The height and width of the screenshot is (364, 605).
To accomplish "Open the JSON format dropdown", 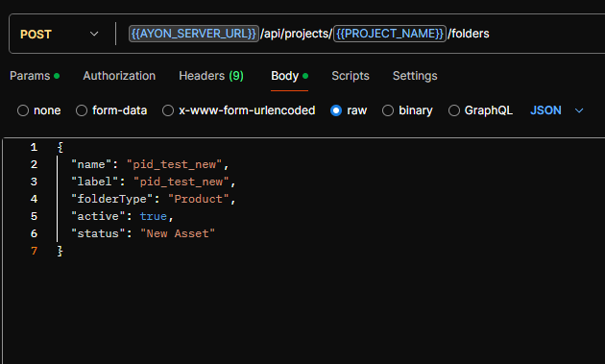I will coord(556,110).
